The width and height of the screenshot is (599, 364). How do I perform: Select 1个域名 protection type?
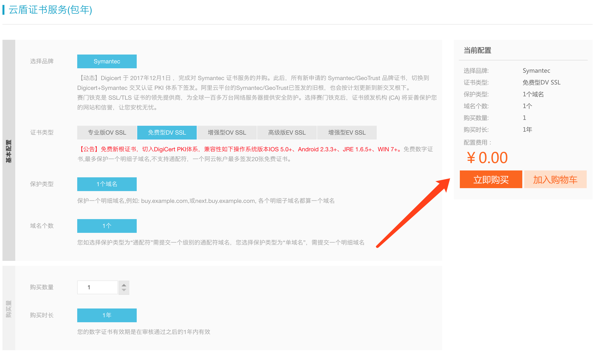point(107,184)
